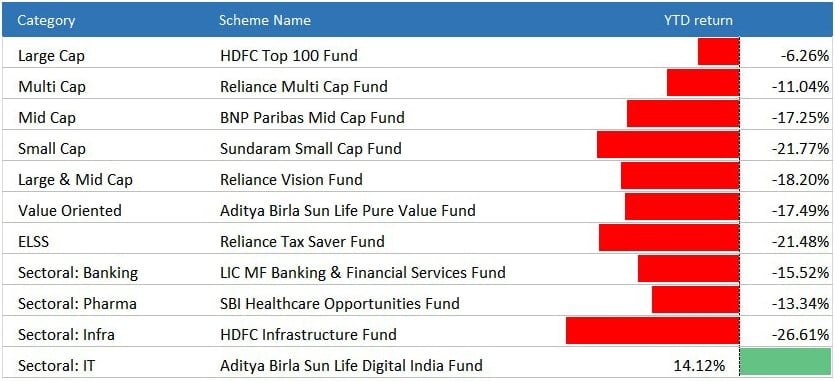Select the ELSS category cell
The width and height of the screenshot is (835, 381).
(x=33, y=241)
